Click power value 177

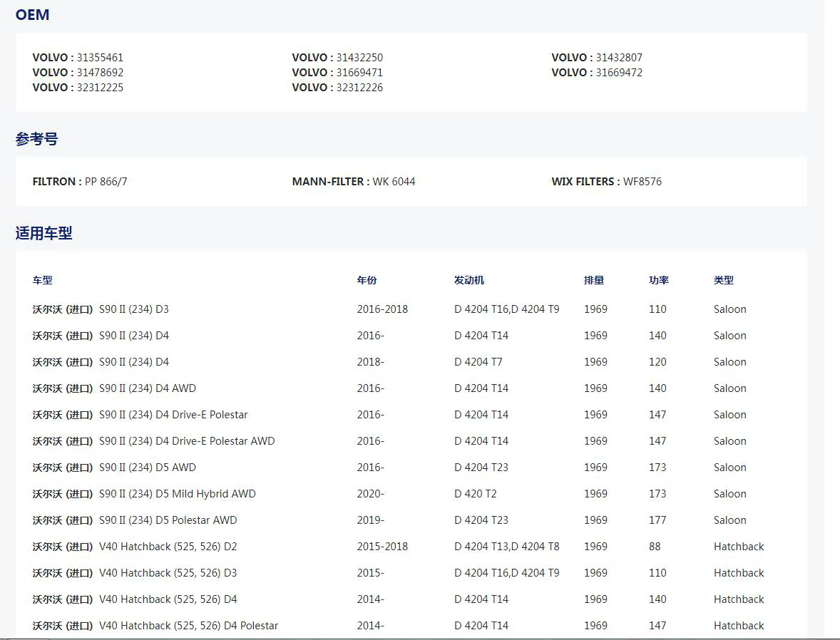coord(657,520)
